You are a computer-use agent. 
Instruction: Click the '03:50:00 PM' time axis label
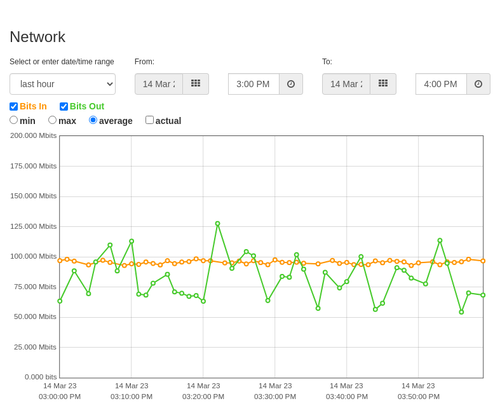[x=418, y=397]
